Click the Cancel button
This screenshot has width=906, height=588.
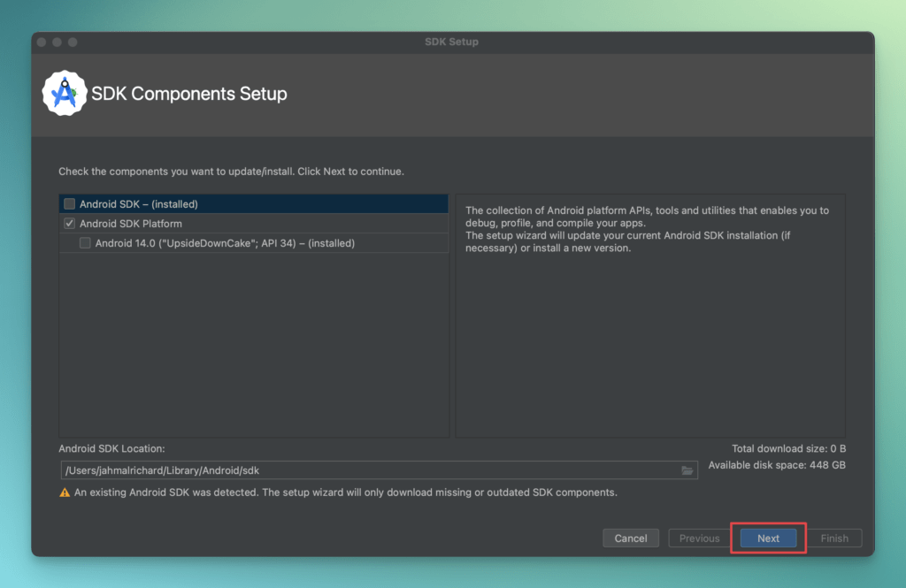tap(630, 538)
